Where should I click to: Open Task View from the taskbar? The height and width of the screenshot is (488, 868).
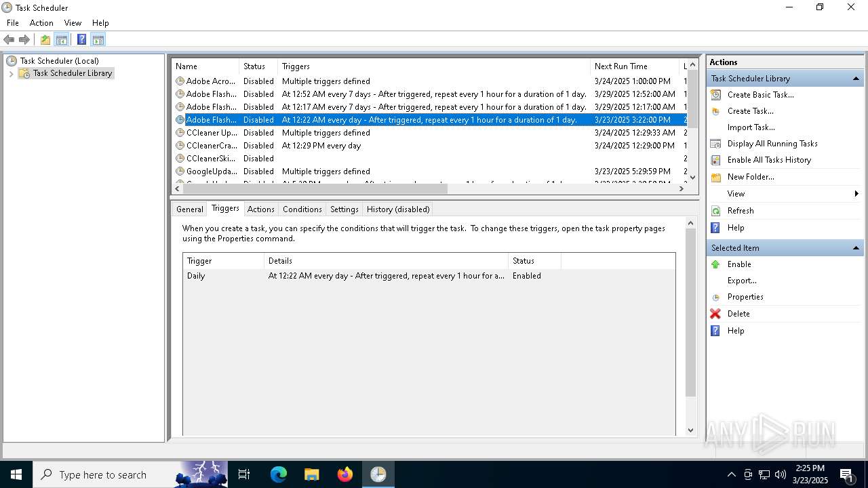[x=244, y=474]
